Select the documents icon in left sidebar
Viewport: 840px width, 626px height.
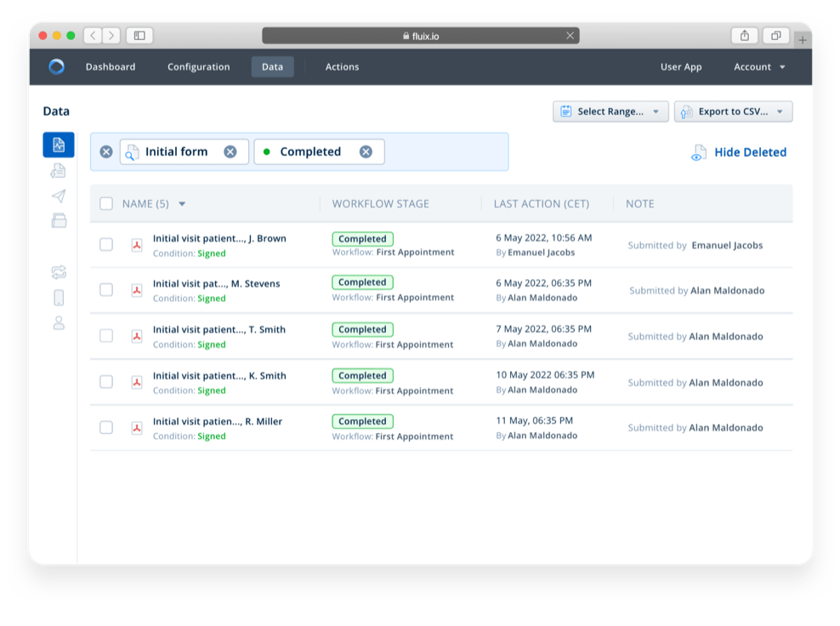point(59,170)
